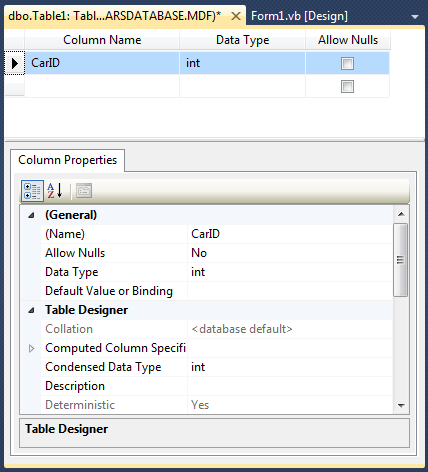Screen dimensions: 428x472
Task: Toggle Allow Nulls checkbox for CarID
Action: 347,63
